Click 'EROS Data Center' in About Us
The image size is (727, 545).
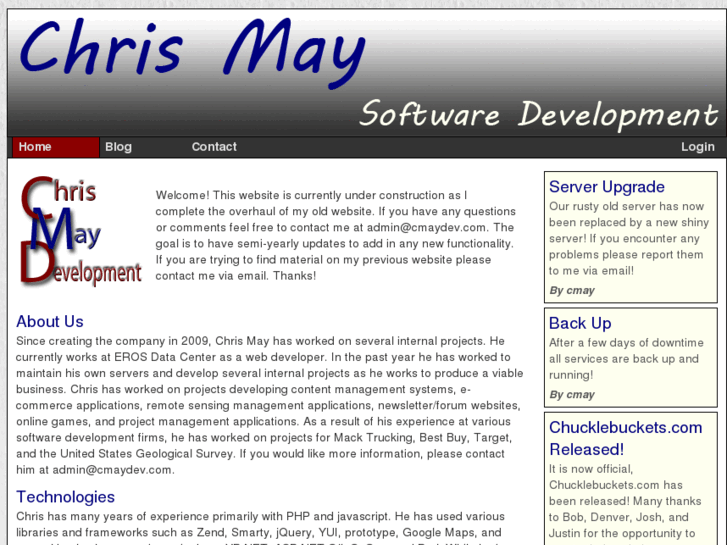click(165, 357)
